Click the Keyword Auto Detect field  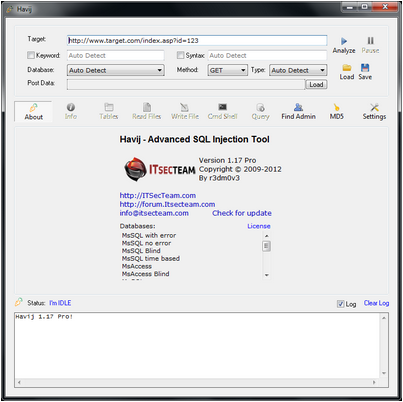tap(116, 55)
